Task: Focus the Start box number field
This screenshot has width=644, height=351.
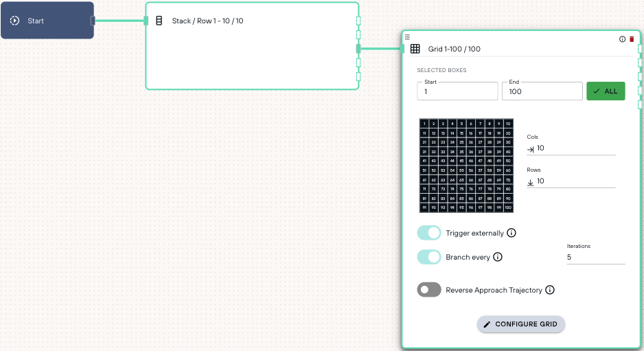Action: tap(457, 91)
